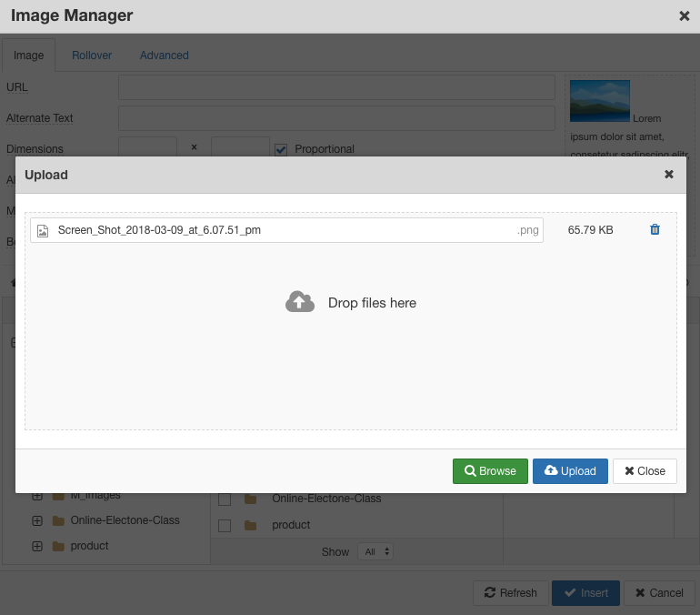Click the preview landscape thumbnail
700x615 pixels.
point(599,100)
